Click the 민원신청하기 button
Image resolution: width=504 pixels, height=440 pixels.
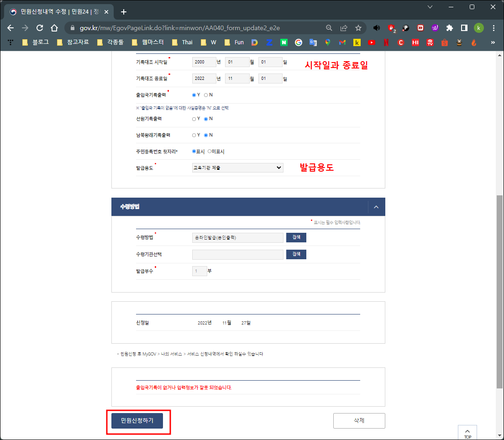(137, 421)
